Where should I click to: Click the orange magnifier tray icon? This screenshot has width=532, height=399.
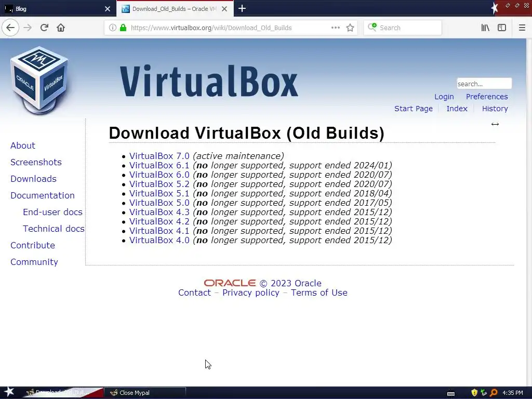pos(494,393)
